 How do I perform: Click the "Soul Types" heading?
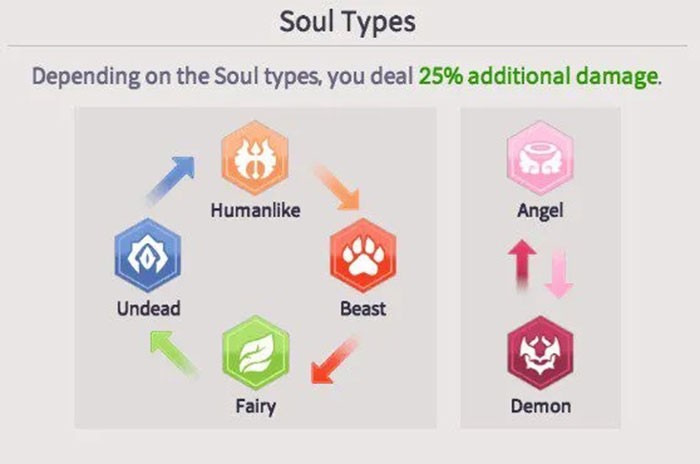[x=351, y=20]
